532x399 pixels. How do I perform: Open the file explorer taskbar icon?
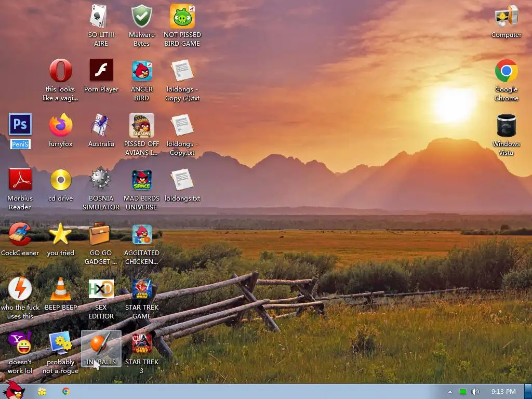coord(42,392)
